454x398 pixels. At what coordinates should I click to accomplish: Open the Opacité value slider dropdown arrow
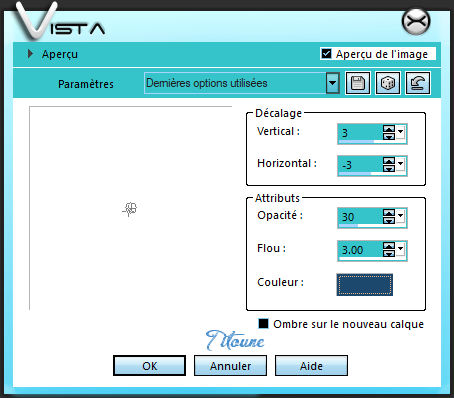click(x=400, y=216)
